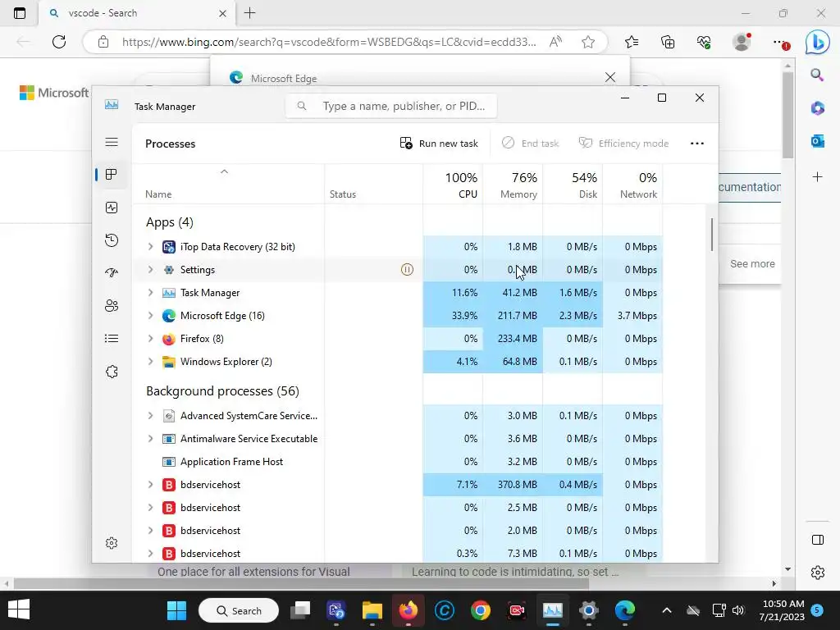840x630 pixels.
Task: Add page to favorites star icon
Action: click(587, 42)
